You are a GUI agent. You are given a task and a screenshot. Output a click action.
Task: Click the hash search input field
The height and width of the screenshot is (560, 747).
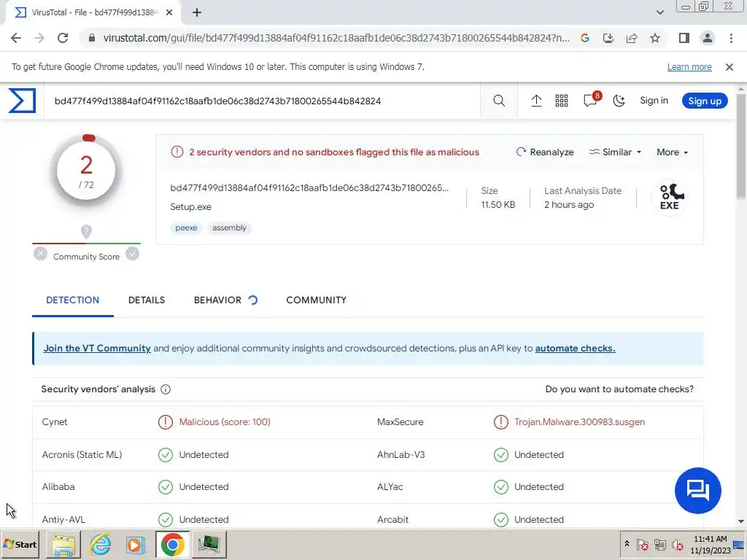tap(262, 101)
